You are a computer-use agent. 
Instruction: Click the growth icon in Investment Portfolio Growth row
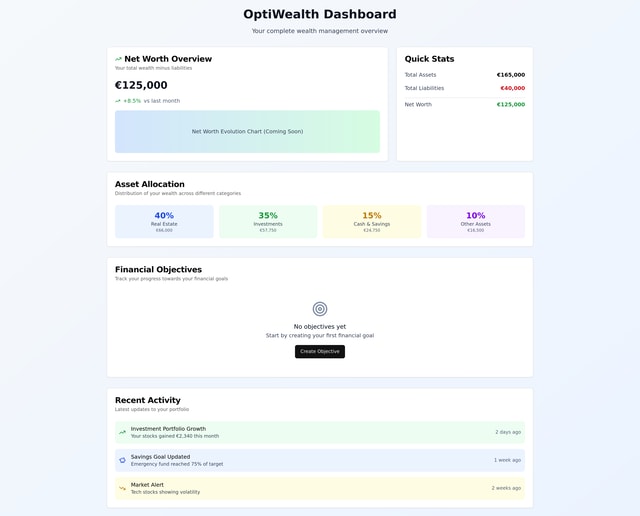pyautogui.click(x=122, y=432)
